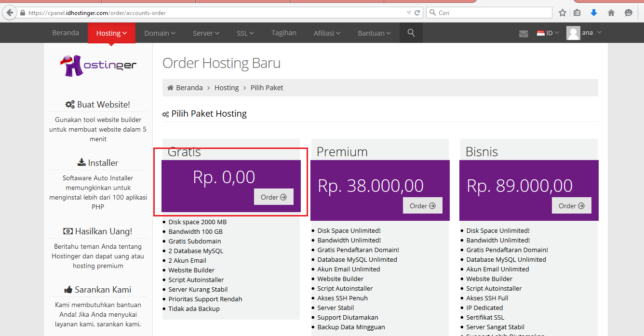This screenshot has width=644, height=336.
Task: Order the Premium Rp. 38.000 plan
Action: pyautogui.click(x=422, y=205)
